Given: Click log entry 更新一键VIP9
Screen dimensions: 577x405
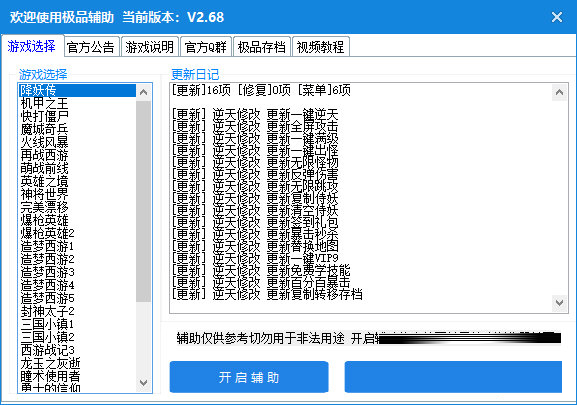Looking at the screenshot, I should [x=255, y=258].
